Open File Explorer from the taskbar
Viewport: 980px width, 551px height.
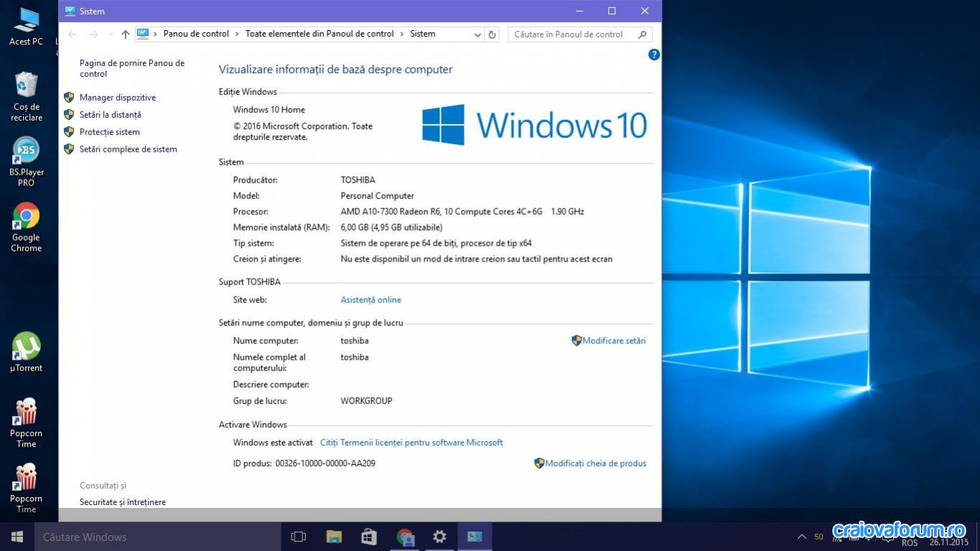tap(334, 537)
